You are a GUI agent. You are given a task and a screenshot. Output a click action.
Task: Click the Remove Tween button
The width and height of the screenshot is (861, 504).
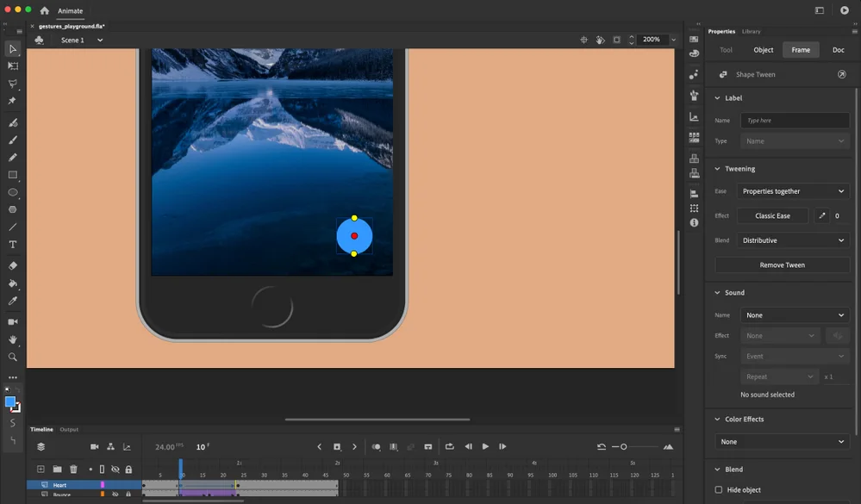pyautogui.click(x=781, y=264)
